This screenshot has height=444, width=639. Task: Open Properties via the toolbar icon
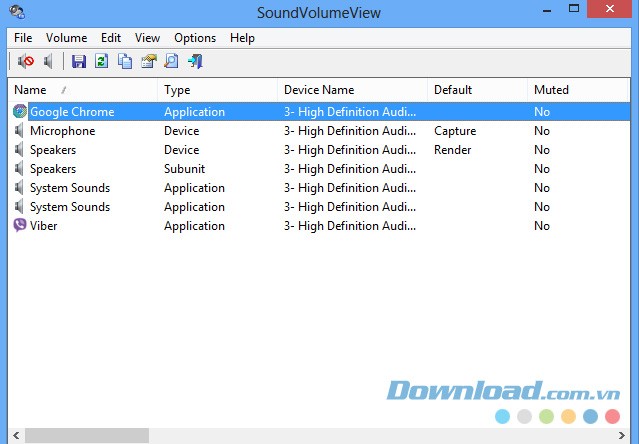(149, 62)
